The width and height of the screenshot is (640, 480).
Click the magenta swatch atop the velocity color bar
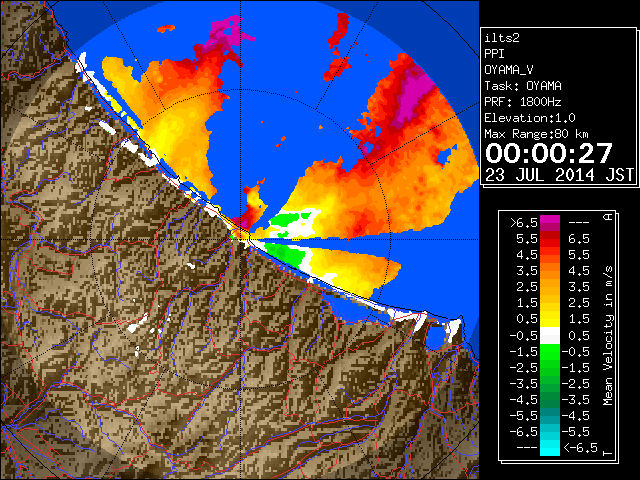[x=550, y=223]
